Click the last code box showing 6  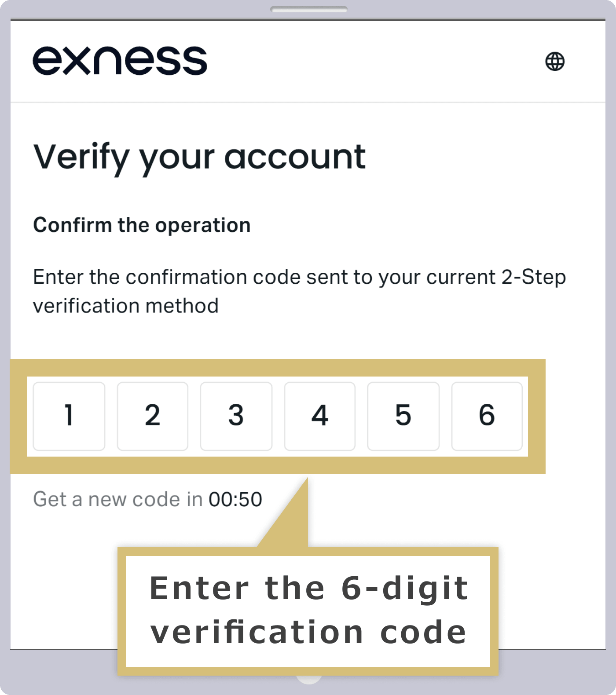(487, 416)
